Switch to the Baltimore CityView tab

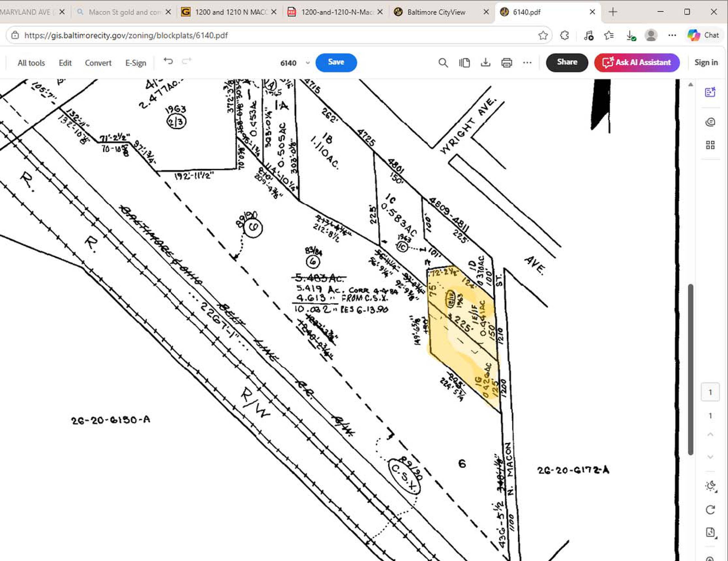436,12
